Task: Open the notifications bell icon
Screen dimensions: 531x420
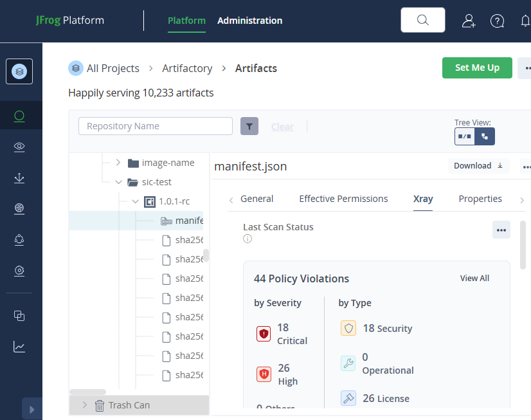Action: pyautogui.click(x=525, y=21)
